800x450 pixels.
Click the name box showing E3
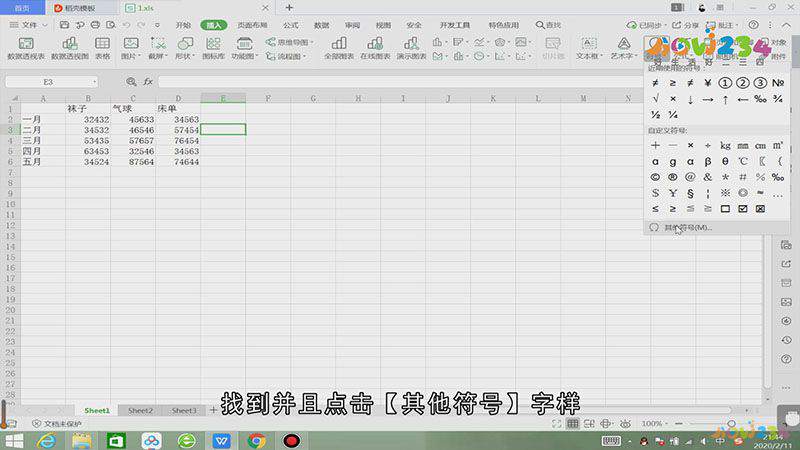coord(51,82)
